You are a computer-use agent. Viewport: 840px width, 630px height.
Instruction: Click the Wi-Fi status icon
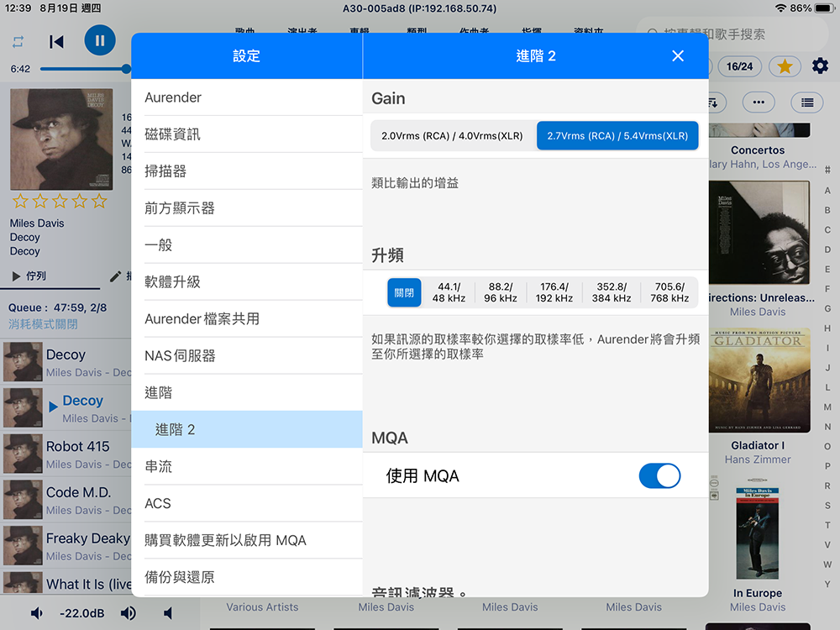pyautogui.click(x=780, y=8)
